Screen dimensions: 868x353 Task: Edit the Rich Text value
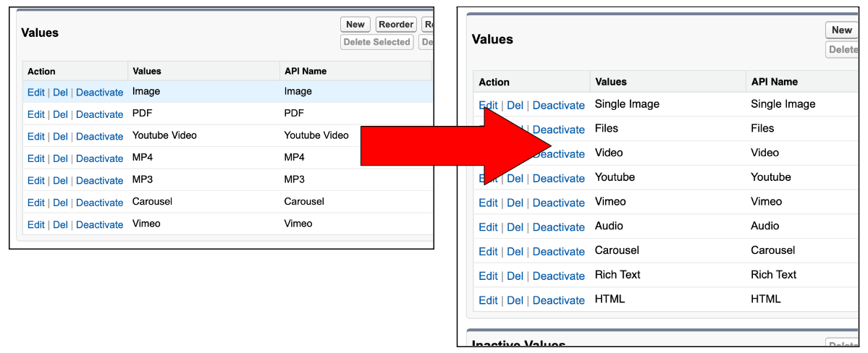[488, 276]
